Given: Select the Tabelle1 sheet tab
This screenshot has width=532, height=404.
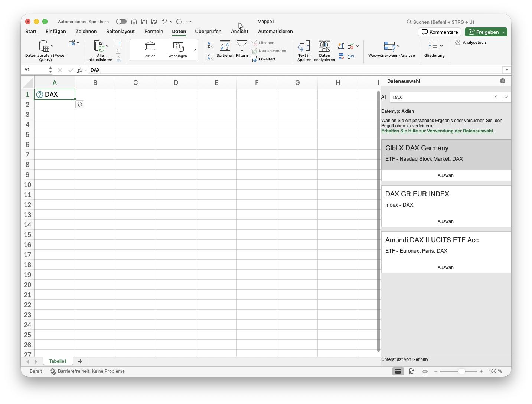Looking at the screenshot, I should click(x=58, y=361).
